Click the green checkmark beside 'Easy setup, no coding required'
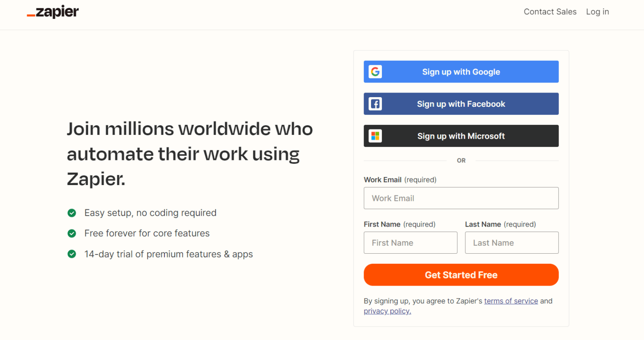 [x=72, y=213]
